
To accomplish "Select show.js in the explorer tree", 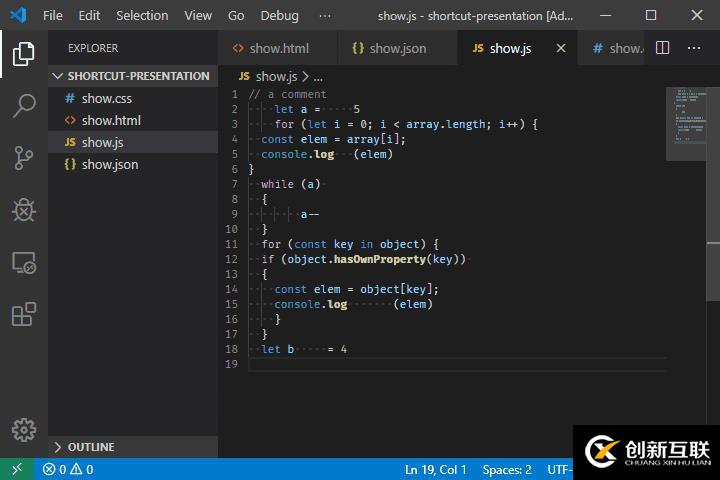I will (x=133, y=142).
